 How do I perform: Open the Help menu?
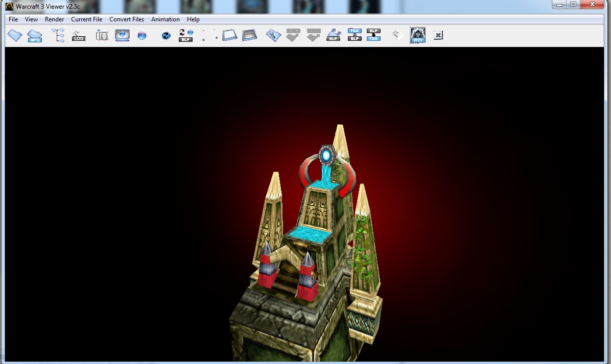click(193, 19)
